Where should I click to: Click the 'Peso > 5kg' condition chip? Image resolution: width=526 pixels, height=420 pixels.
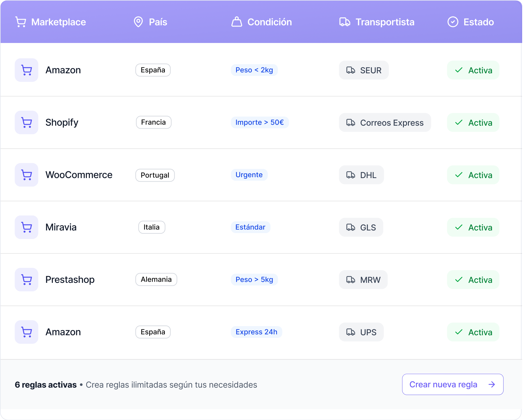pyautogui.click(x=254, y=280)
